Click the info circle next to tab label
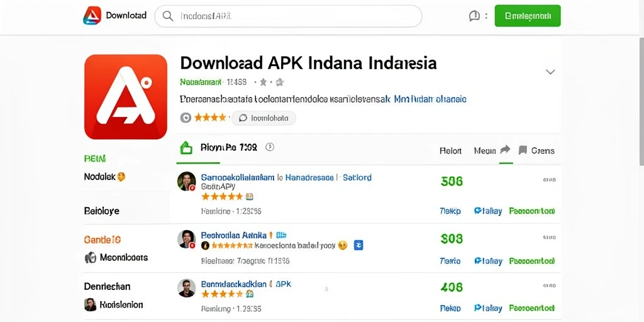 pos(270,147)
